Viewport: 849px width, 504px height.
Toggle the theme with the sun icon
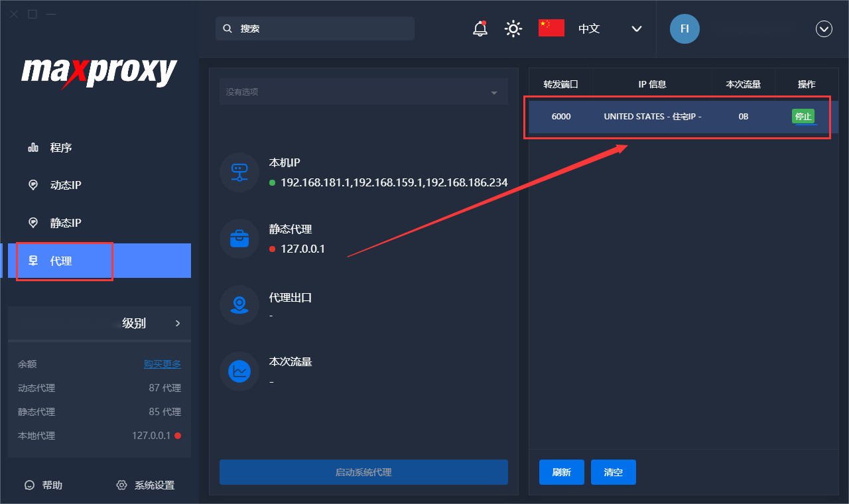(x=513, y=28)
